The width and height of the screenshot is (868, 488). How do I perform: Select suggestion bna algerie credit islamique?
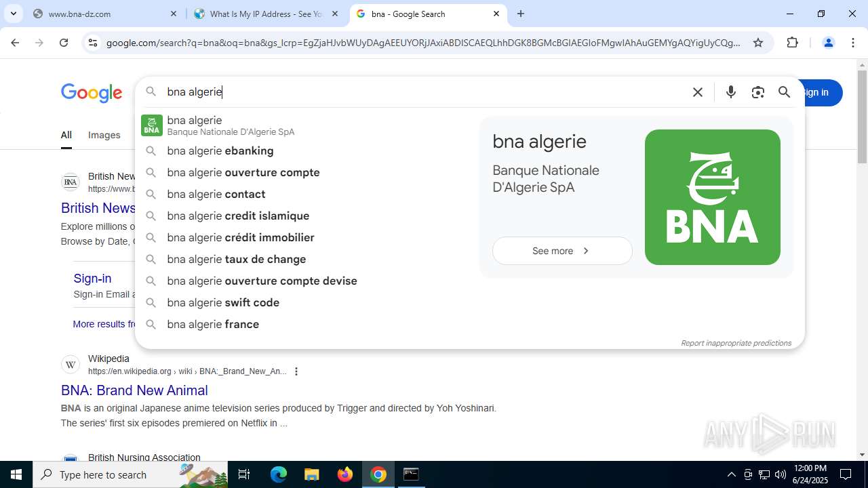307,216
